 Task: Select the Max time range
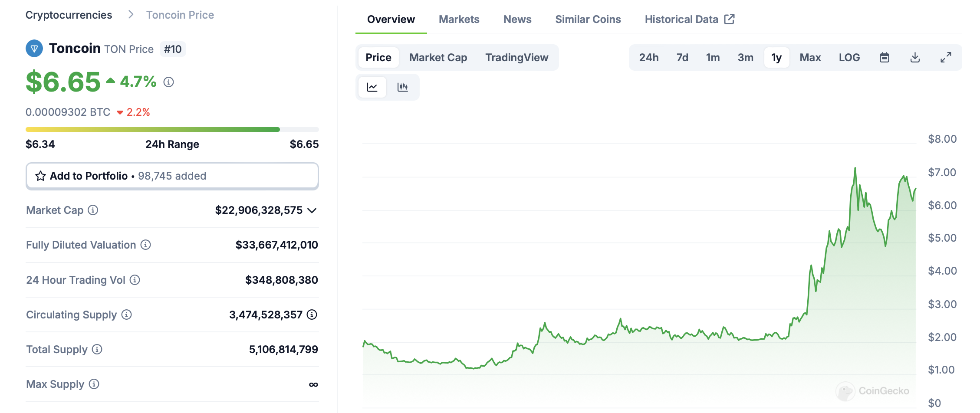[810, 58]
